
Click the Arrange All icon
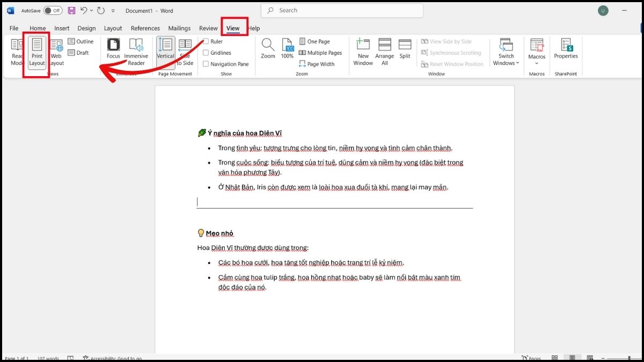tap(384, 45)
